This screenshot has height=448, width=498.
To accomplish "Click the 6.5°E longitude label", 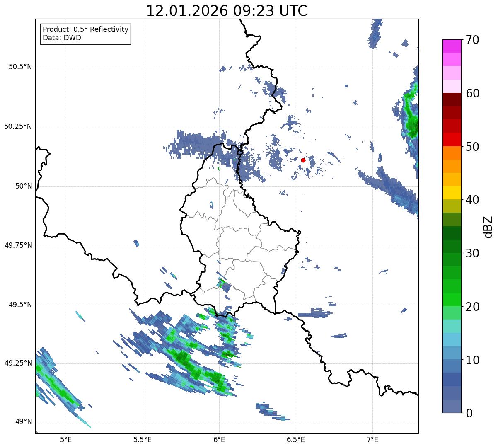I will point(296,440).
